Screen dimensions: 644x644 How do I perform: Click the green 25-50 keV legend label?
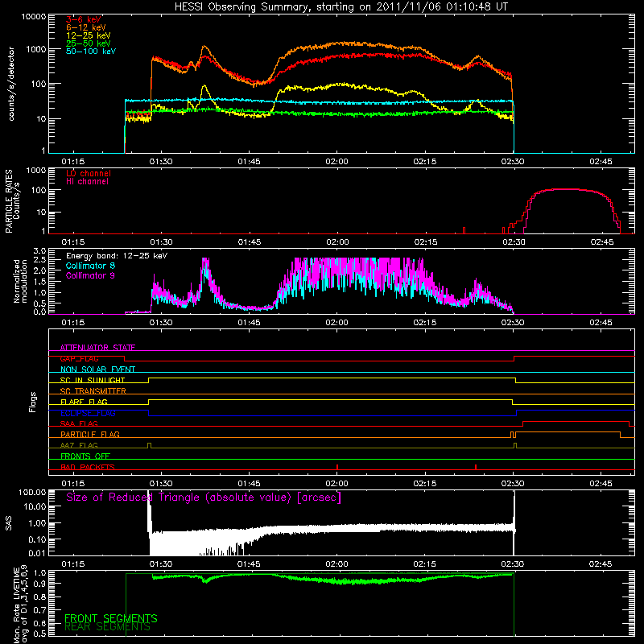click(89, 43)
